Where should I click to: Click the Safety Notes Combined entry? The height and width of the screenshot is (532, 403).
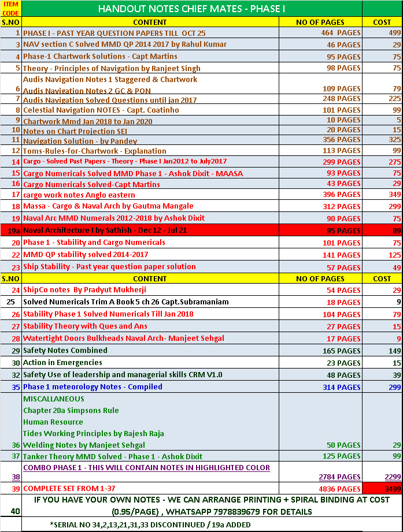pos(65,350)
